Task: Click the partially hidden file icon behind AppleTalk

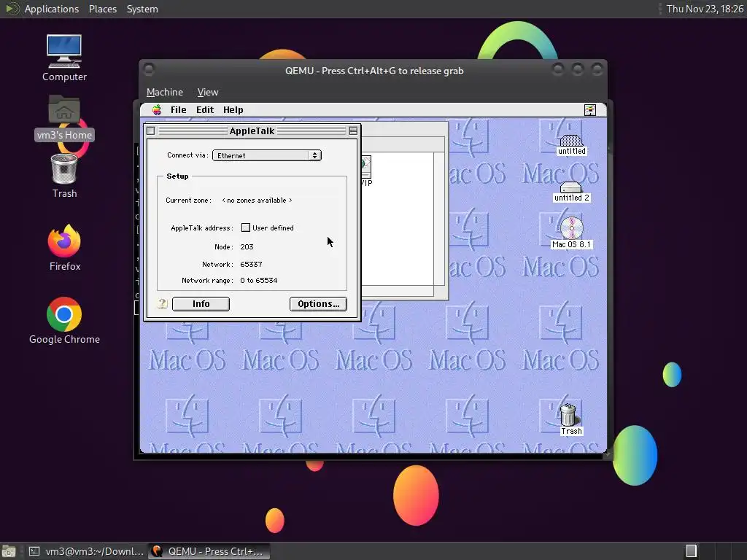Action: point(367,171)
